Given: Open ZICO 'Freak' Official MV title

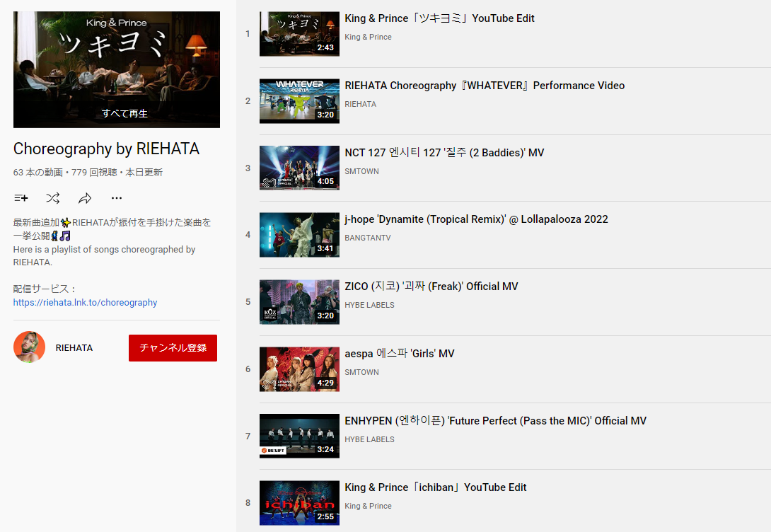Looking at the screenshot, I should point(431,286).
